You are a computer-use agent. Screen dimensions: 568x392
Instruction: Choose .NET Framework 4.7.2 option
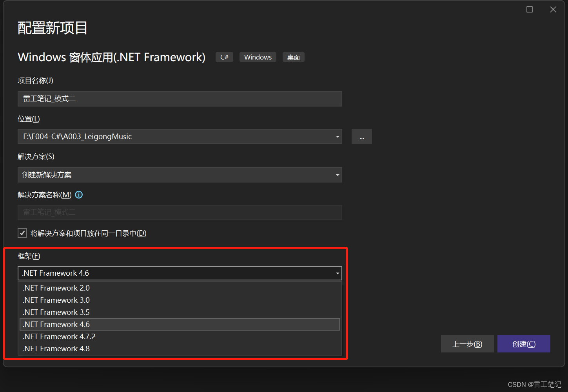pyautogui.click(x=180, y=336)
